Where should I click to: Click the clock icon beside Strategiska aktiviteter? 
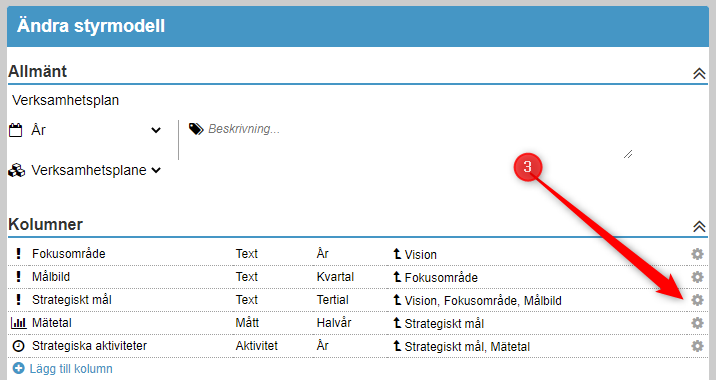18,346
